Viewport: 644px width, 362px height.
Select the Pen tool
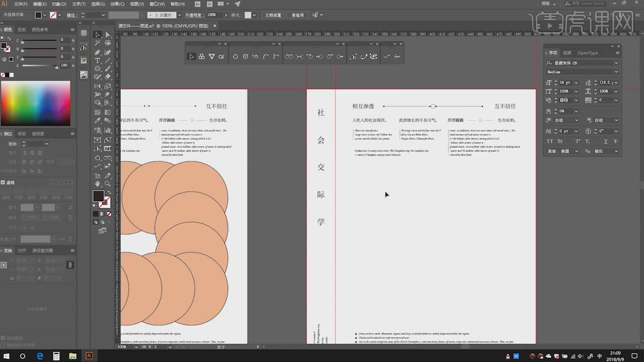click(98, 52)
